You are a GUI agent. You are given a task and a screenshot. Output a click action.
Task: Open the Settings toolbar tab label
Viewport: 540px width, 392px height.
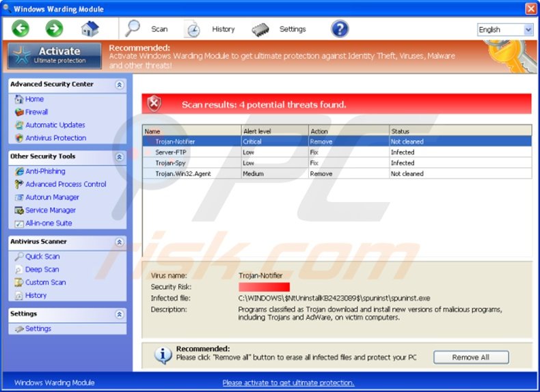(x=293, y=29)
